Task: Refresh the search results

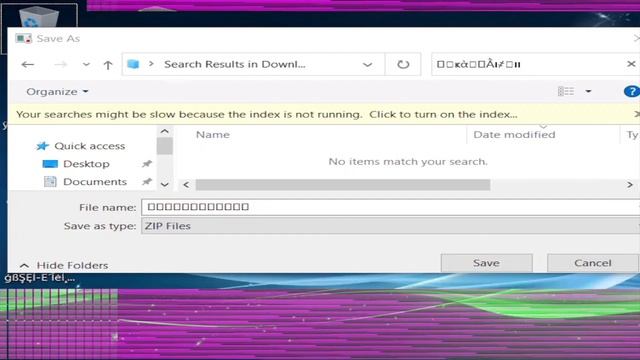Action: (x=403, y=64)
